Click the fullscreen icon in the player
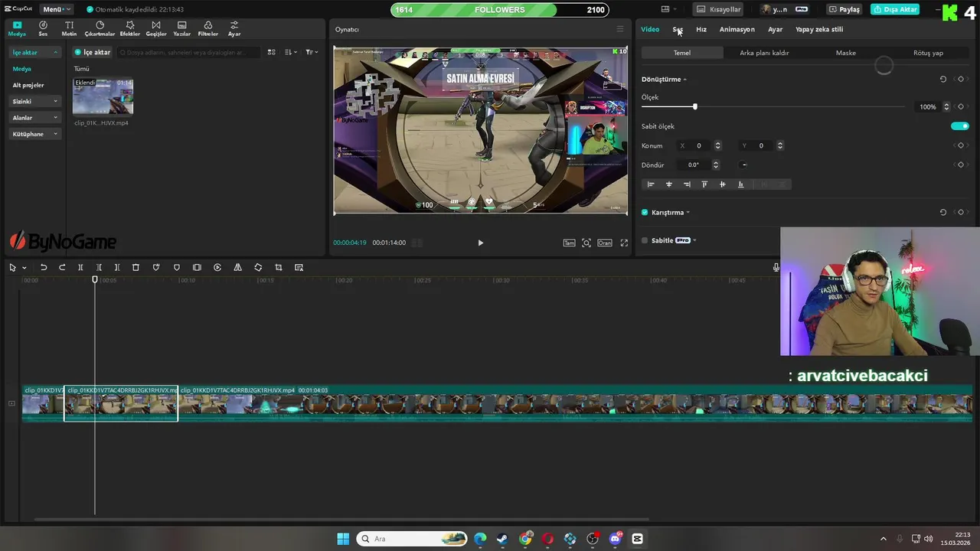 [x=624, y=243]
